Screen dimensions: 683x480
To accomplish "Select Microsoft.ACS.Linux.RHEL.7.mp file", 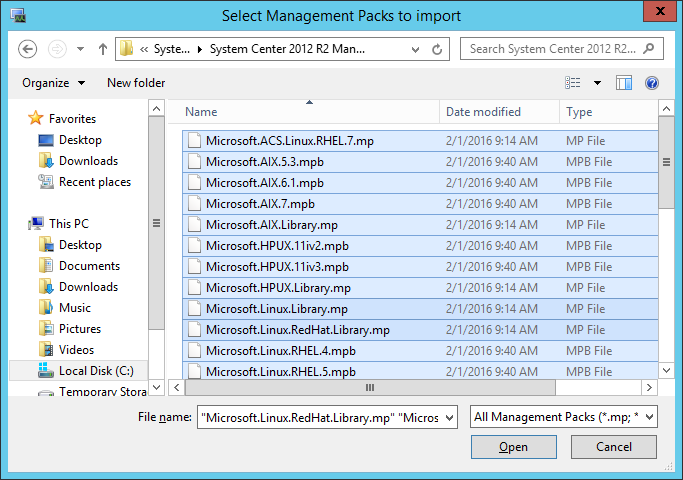I will [x=420, y=141].
